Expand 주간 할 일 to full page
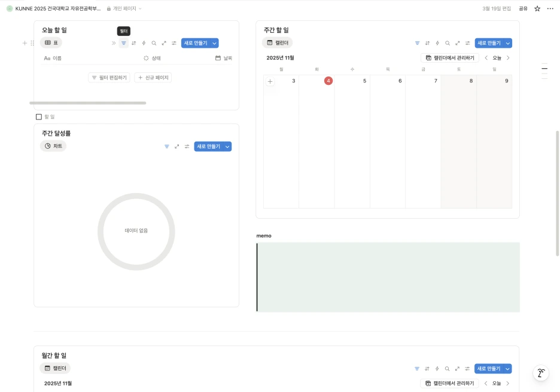The width and height of the screenshot is (560, 392). pyautogui.click(x=458, y=43)
